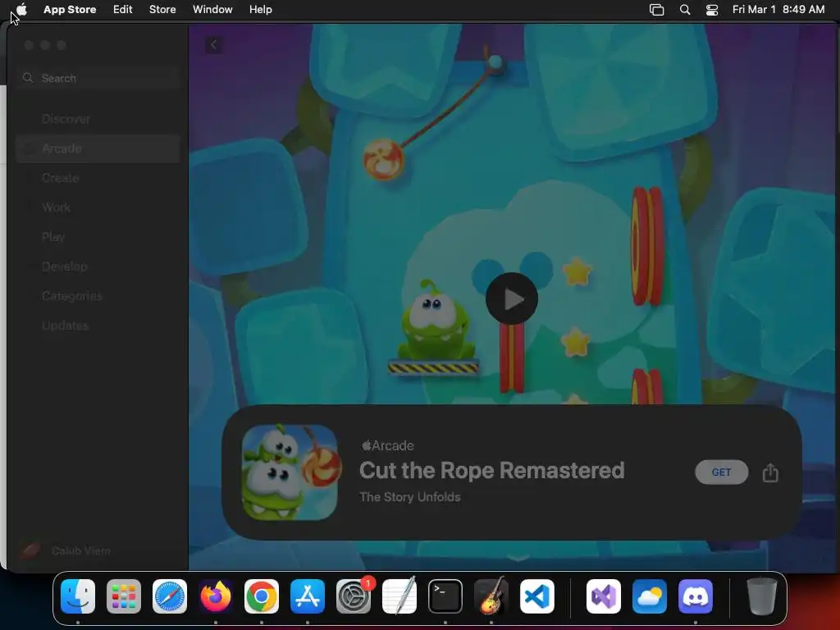The width and height of the screenshot is (840, 630).
Task: Focus the App Store search field
Action: 98,78
